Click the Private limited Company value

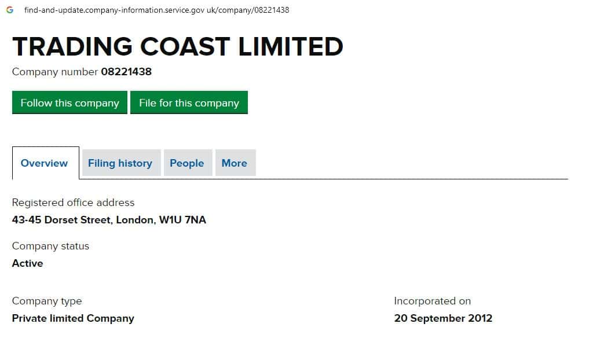73,318
